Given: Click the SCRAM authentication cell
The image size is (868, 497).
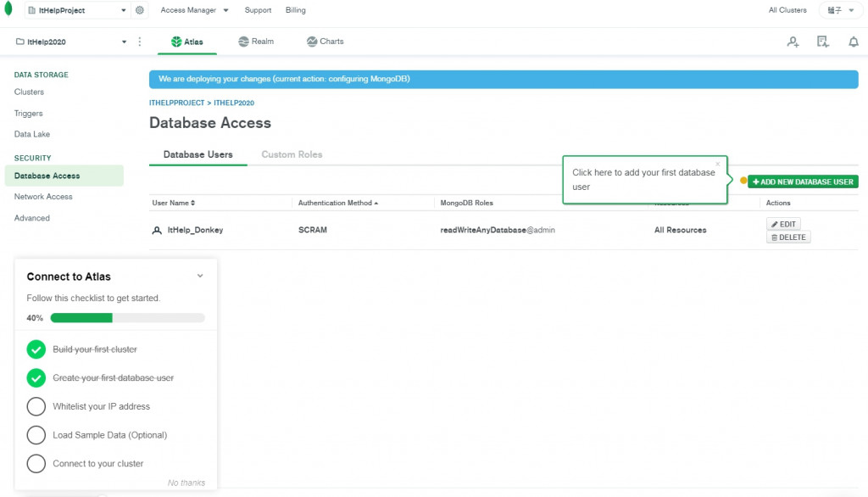Looking at the screenshot, I should [x=312, y=230].
